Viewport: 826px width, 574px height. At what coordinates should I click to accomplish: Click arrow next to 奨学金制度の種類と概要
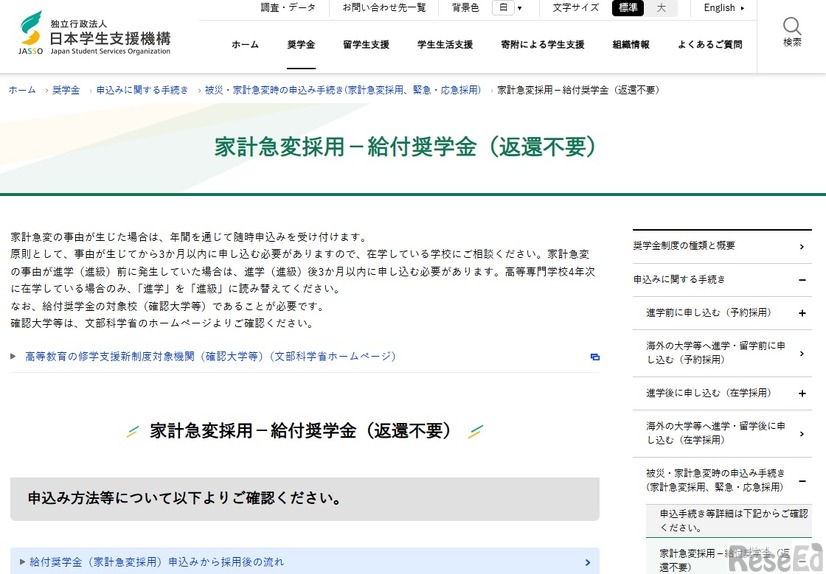click(x=802, y=246)
